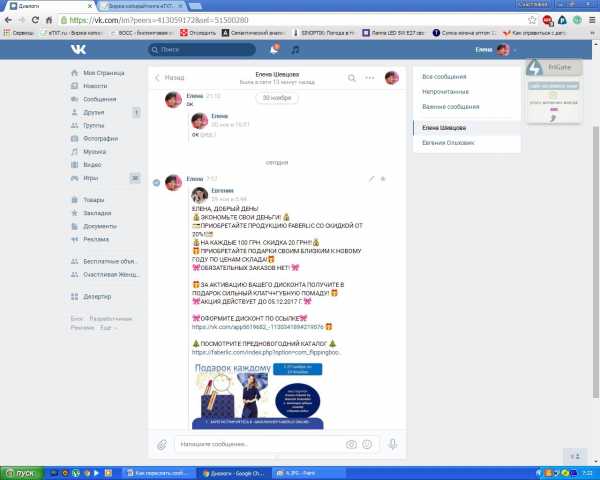Open Сообщения in sidebar
The height and width of the screenshot is (480, 600).
pyautogui.click(x=99, y=99)
